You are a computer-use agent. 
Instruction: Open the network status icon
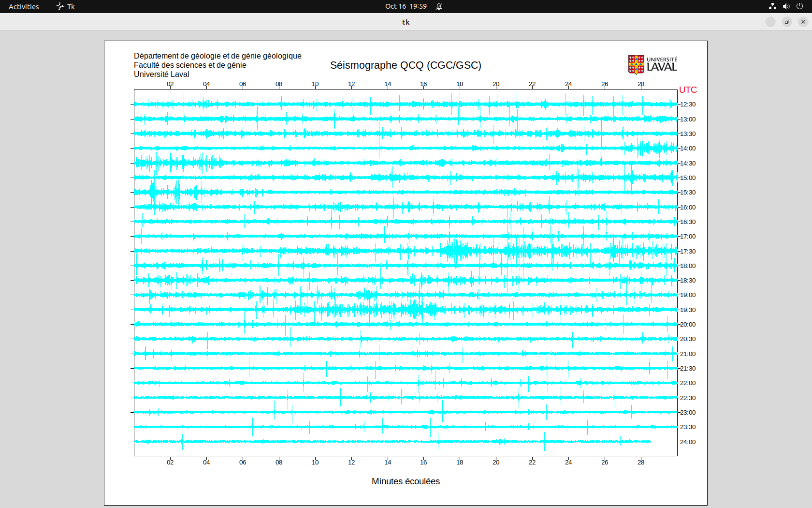772,6
